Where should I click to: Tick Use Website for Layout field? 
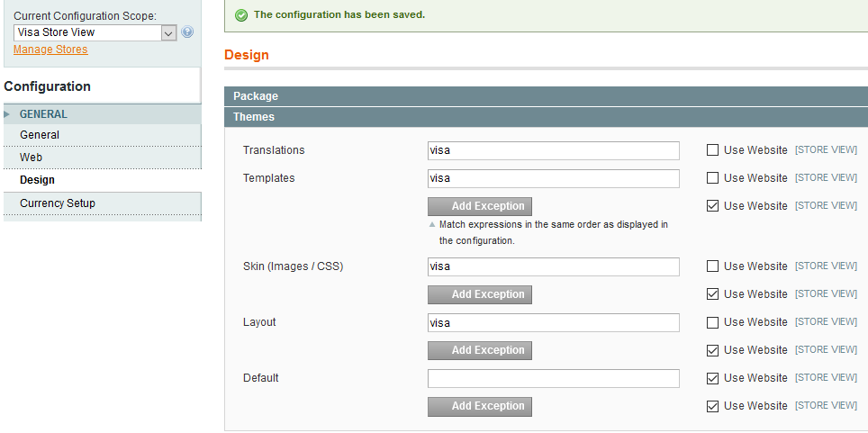pyautogui.click(x=713, y=322)
